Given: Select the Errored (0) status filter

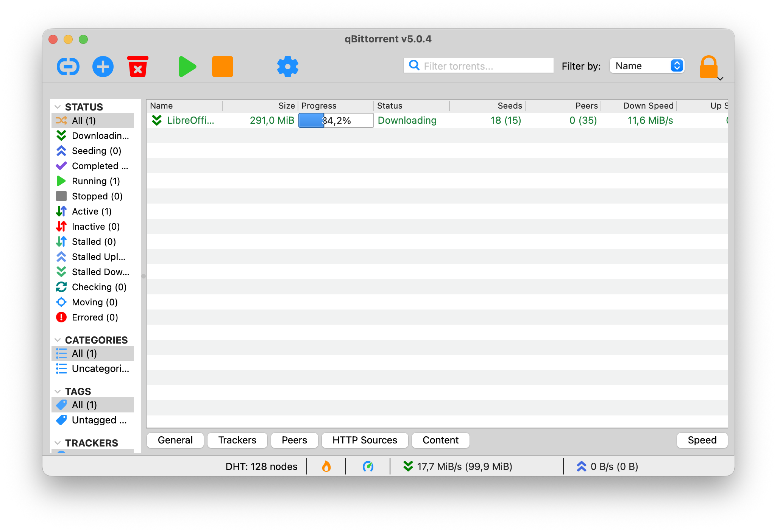Looking at the screenshot, I should [x=93, y=317].
